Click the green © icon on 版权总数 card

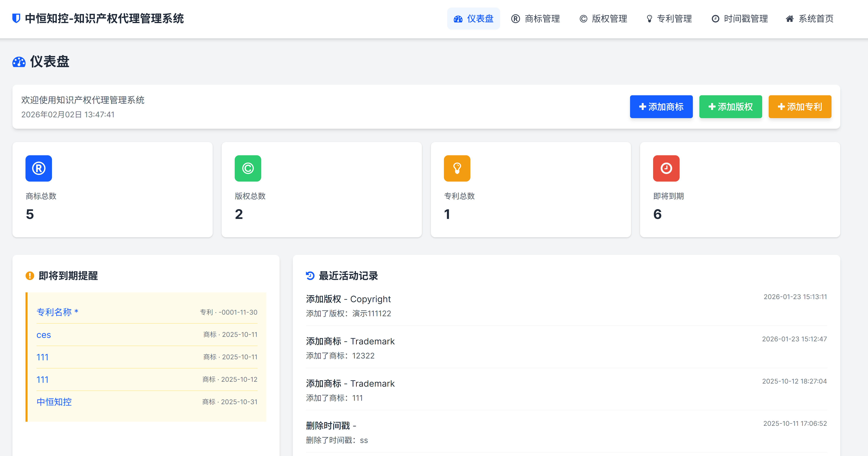coord(248,168)
